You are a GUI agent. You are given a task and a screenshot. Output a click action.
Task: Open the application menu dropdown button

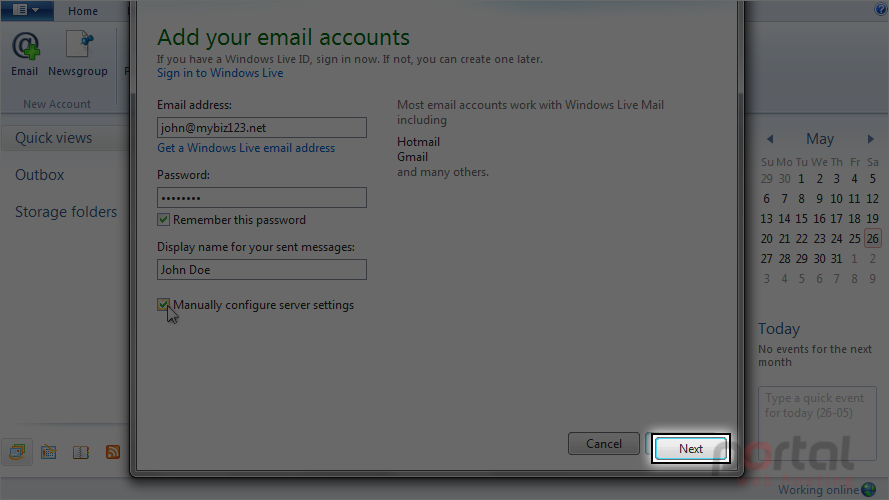click(26, 10)
